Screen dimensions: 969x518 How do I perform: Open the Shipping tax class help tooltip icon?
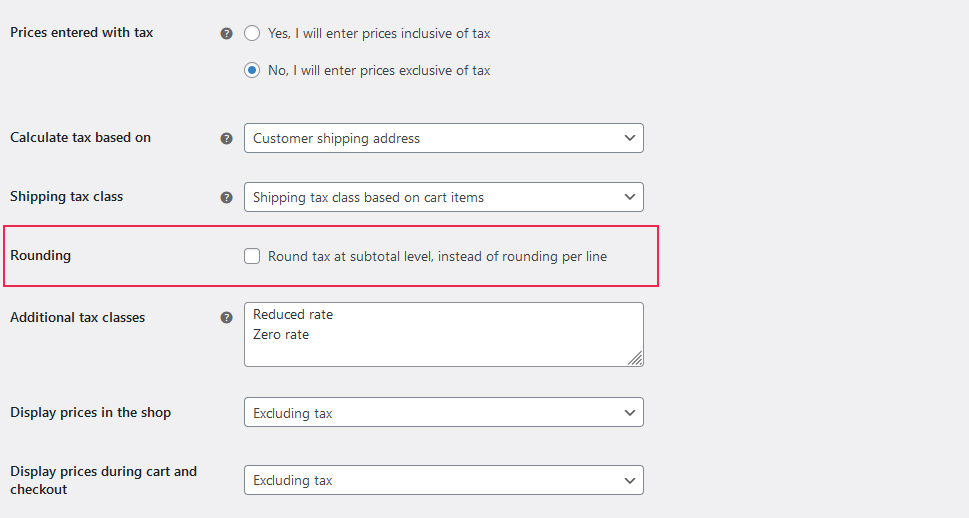226,197
